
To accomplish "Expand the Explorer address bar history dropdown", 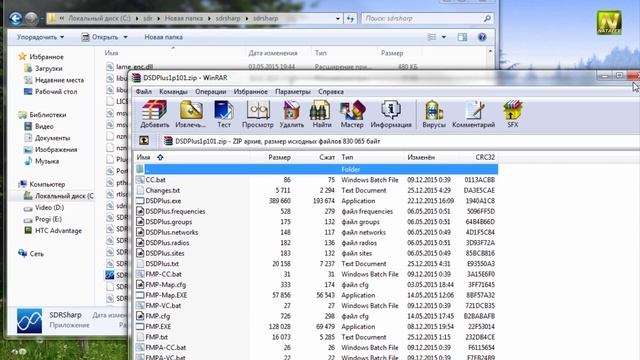I will click(x=338, y=18).
